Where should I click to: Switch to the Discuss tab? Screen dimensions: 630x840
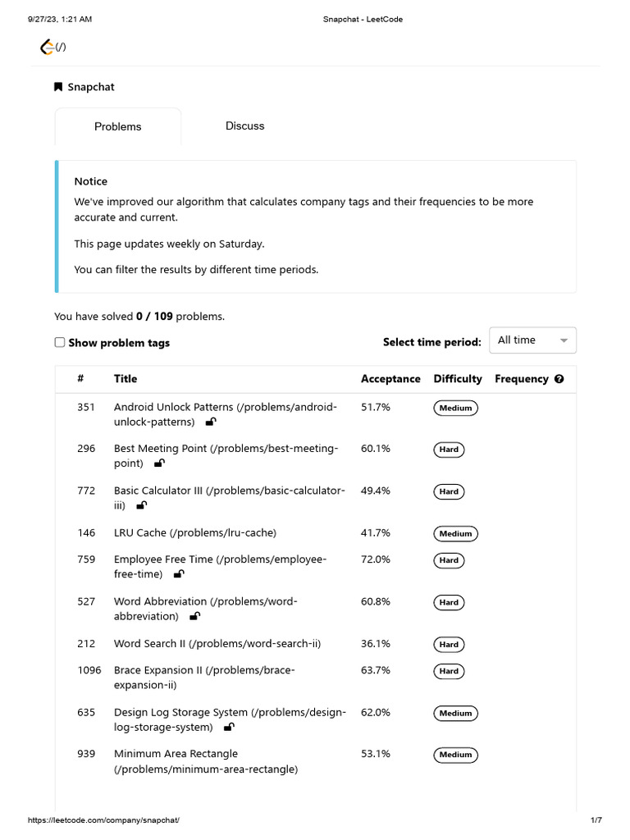tap(244, 126)
